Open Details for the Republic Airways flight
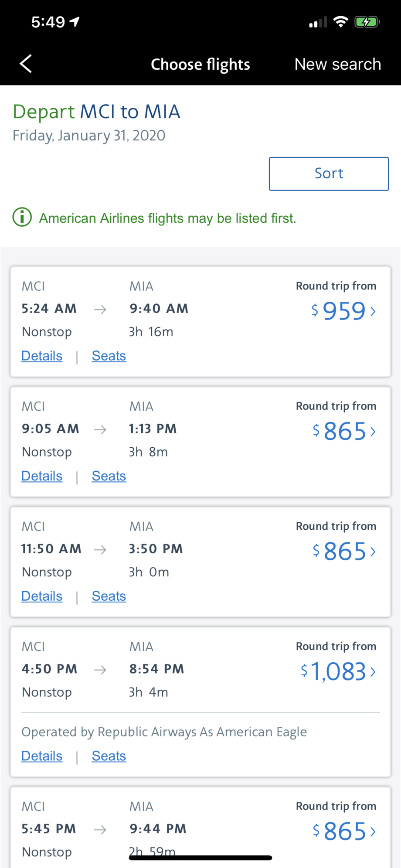This screenshot has height=868, width=401. coord(42,756)
